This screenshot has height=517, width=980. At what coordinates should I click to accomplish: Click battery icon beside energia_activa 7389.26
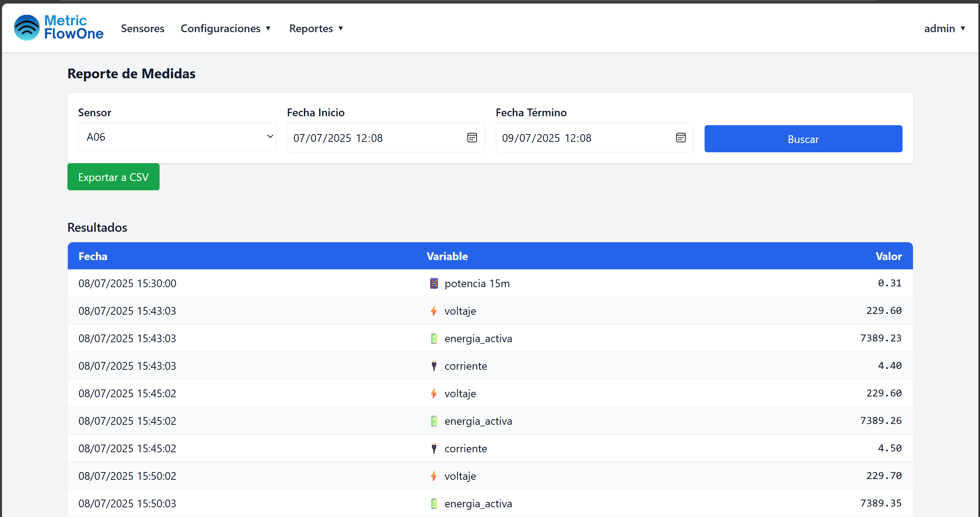pyautogui.click(x=434, y=421)
